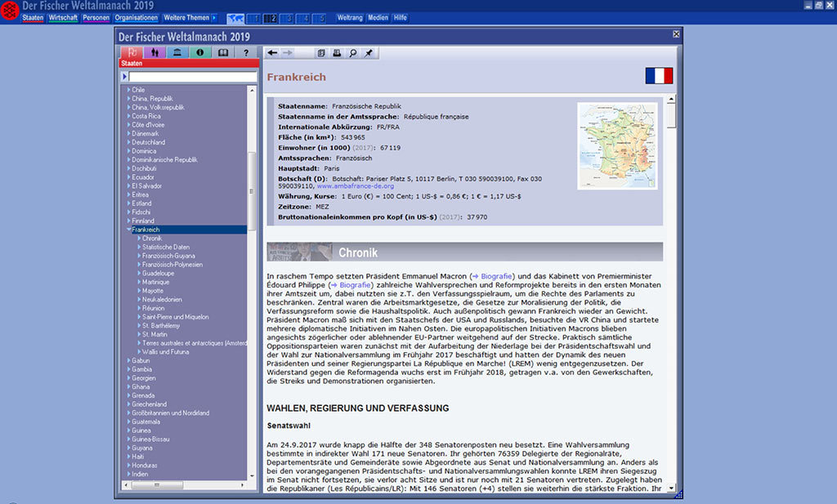Open the Wirtschaft menu

pyautogui.click(x=63, y=18)
